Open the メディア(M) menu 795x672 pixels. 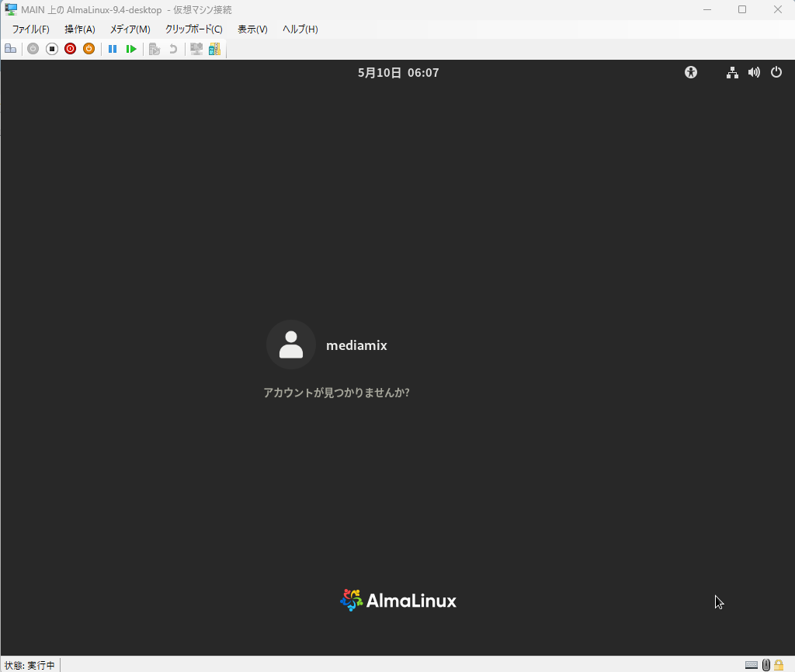click(x=130, y=29)
